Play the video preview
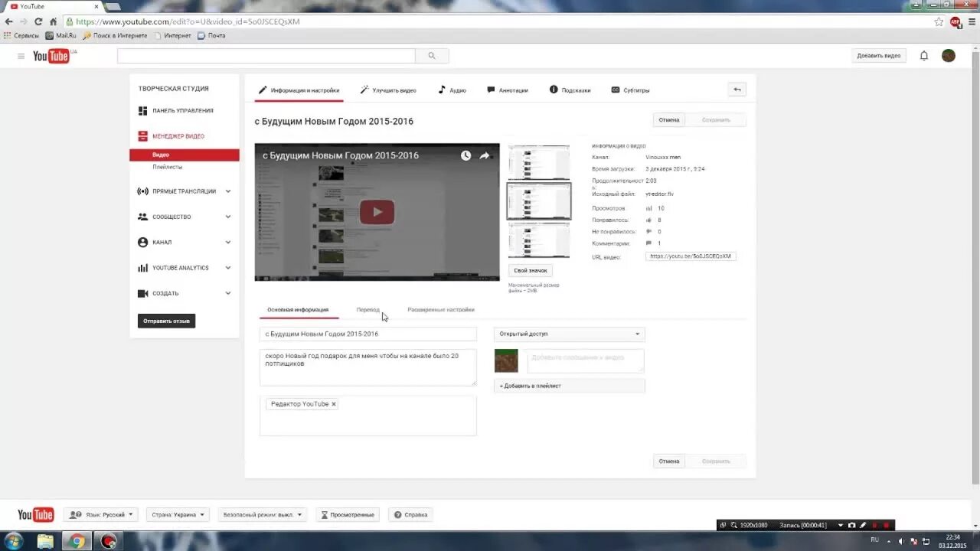980x551 pixels. [x=377, y=212]
